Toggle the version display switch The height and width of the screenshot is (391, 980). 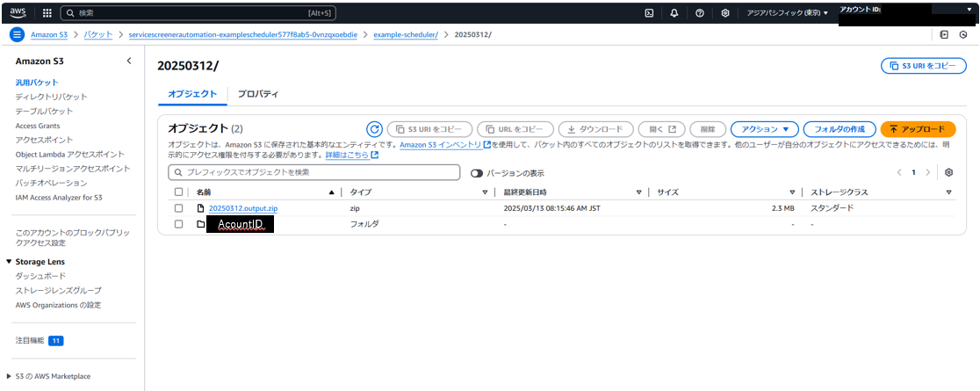coord(477,173)
